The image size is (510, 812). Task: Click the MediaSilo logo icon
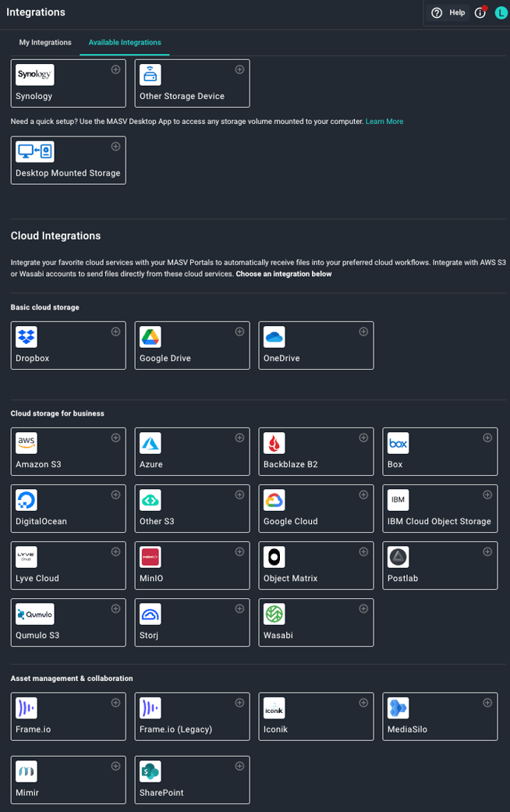pyautogui.click(x=398, y=708)
